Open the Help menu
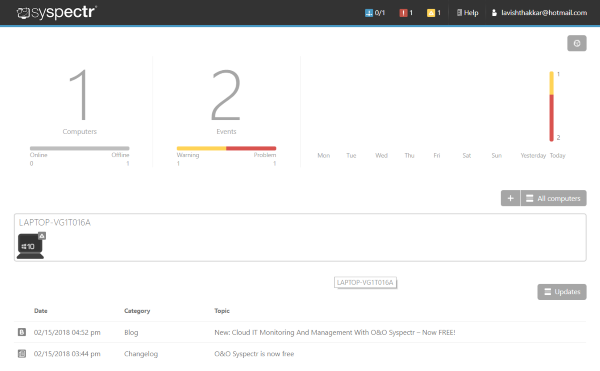This screenshot has width=600, height=371. point(467,13)
